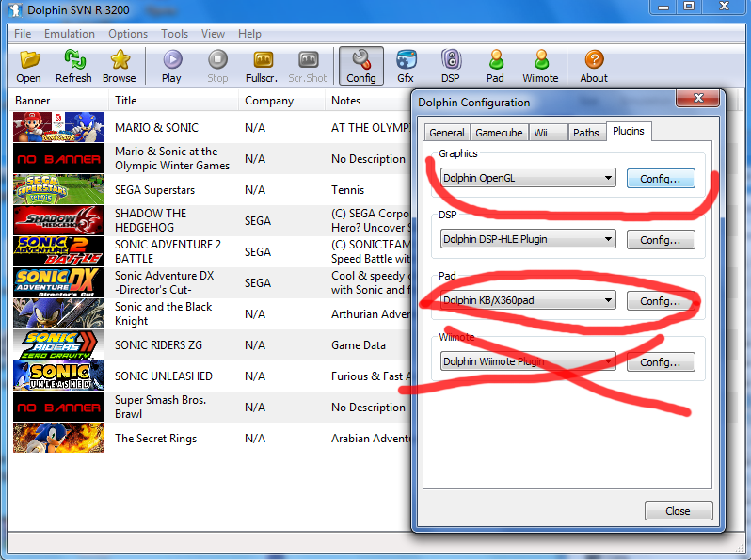751x560 pixels.
Task: Select the Super Smash Bros. Brawl title
Action: point(160,407)
